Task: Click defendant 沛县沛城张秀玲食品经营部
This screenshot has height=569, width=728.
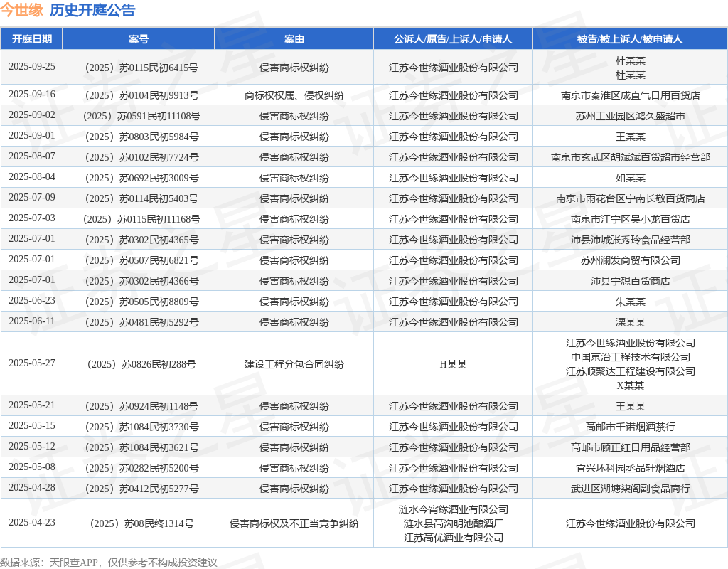Action: coord(630,240)
